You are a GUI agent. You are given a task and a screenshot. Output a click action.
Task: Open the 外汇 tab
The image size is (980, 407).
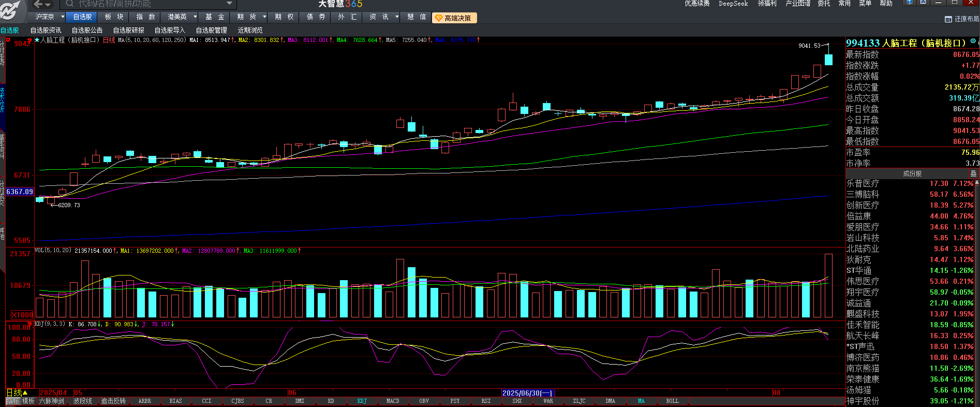pos(347,17)
